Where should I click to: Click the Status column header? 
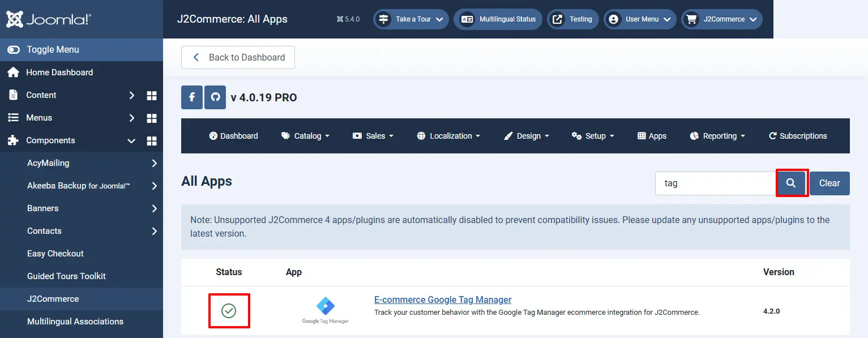[229, 272]
